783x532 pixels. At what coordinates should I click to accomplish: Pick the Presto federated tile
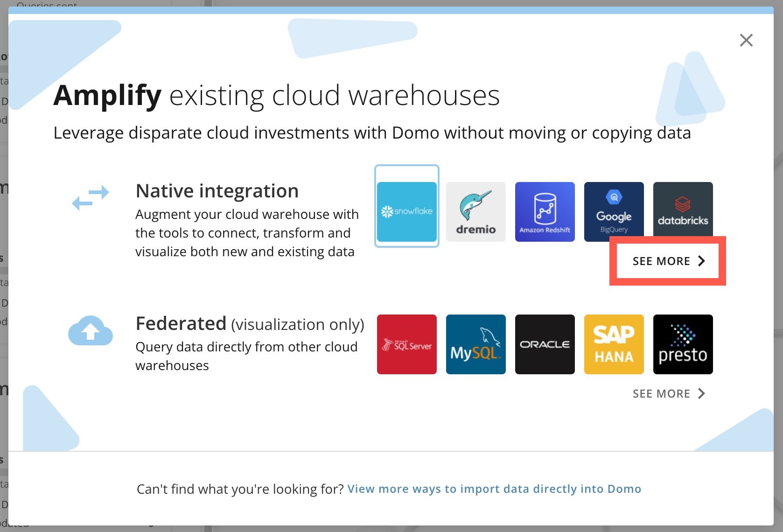coord(683,344)
